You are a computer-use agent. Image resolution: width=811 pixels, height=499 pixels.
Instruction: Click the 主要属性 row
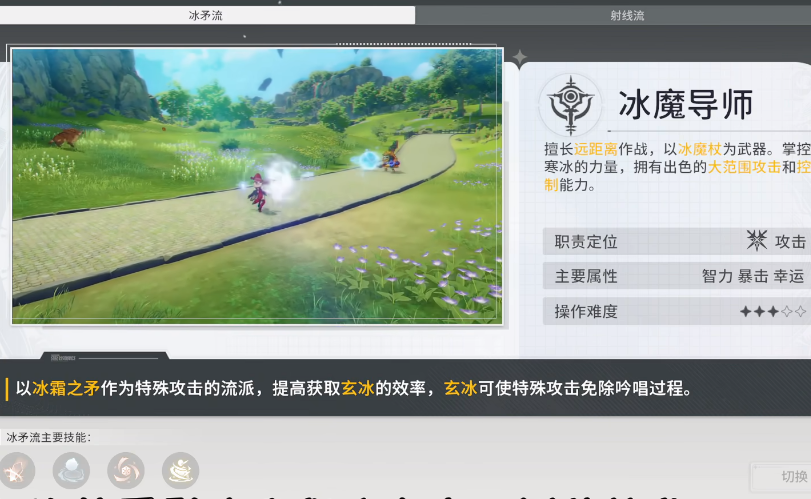coord(676,276)
